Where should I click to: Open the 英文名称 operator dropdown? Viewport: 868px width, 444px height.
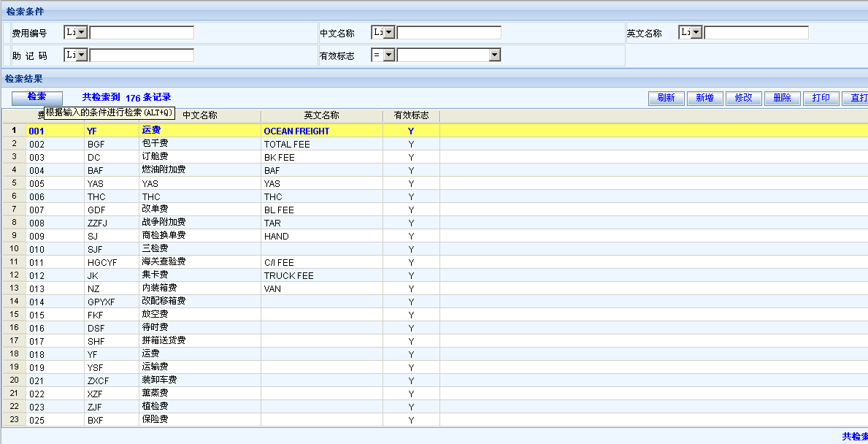coord(696,32)
